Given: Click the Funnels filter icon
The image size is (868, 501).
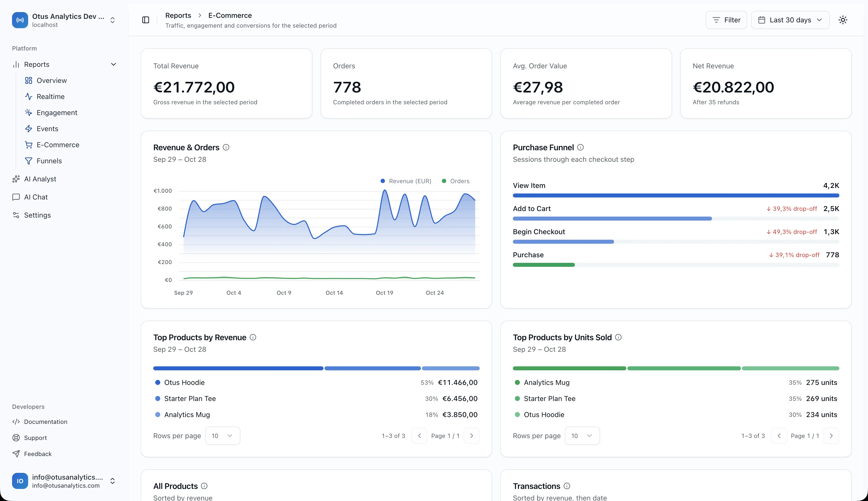Looking at the screenshot, I should tap(29, 161).
